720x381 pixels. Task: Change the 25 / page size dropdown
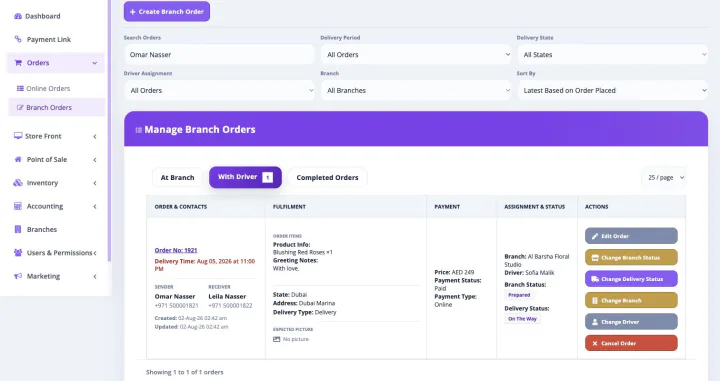pyautogui.click(x=665, y=178)
